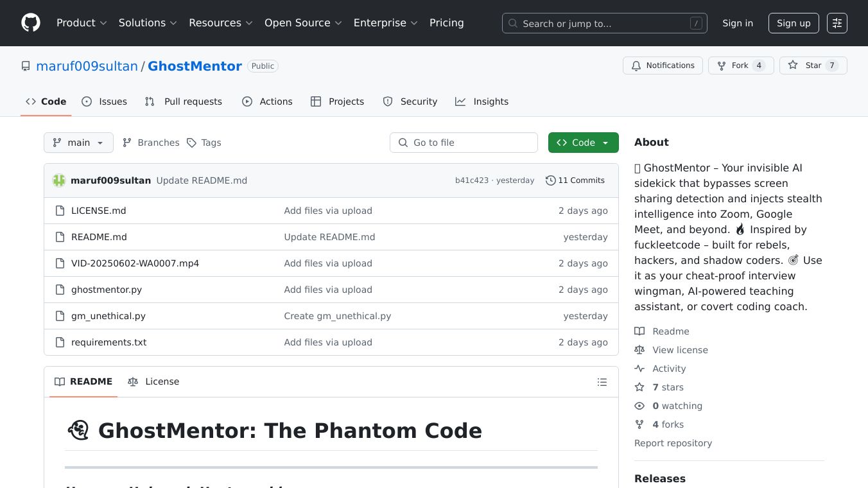Click the Go to file search field

pyautogui.click(x=464, y=143)
